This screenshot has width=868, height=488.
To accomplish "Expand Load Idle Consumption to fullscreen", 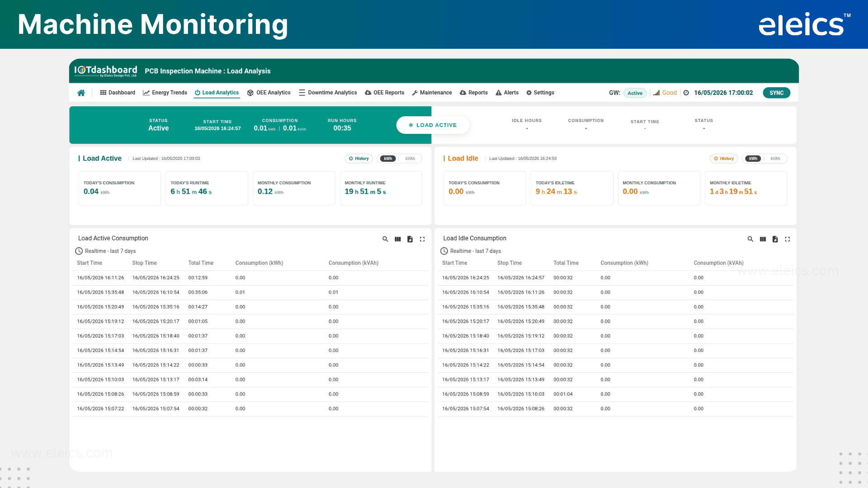I will (788, 239).
